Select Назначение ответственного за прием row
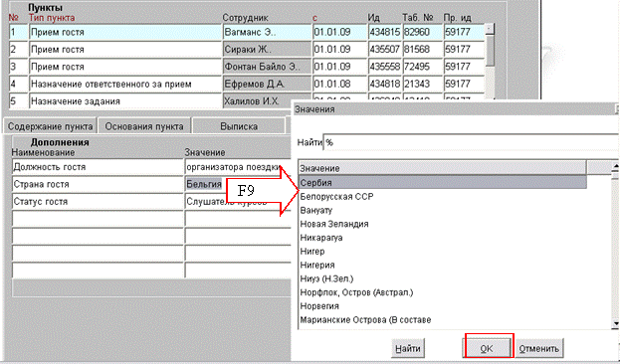 (x=125, y=84)
